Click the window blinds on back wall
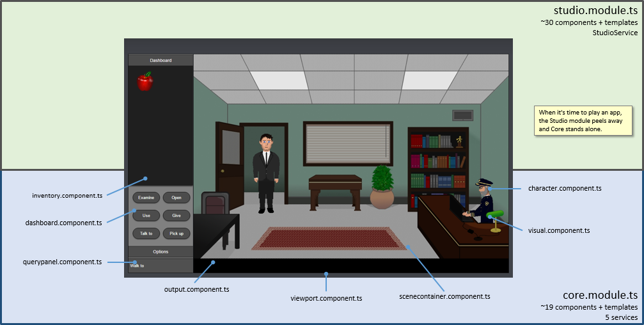 (x=348, y=144)
